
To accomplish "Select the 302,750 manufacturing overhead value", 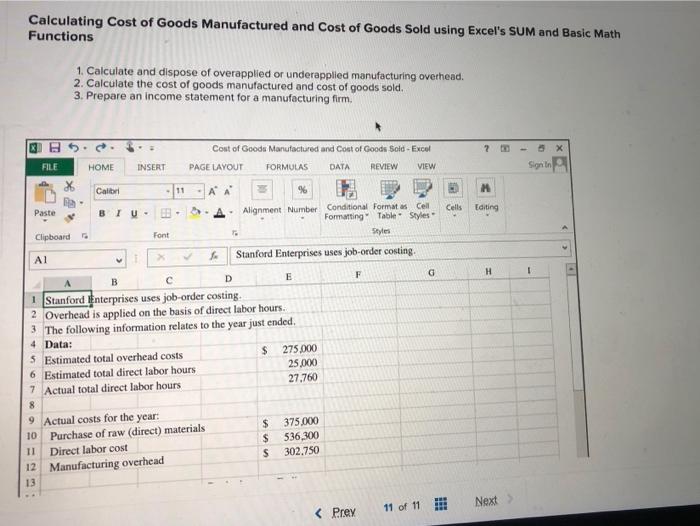I will point(292,451).
